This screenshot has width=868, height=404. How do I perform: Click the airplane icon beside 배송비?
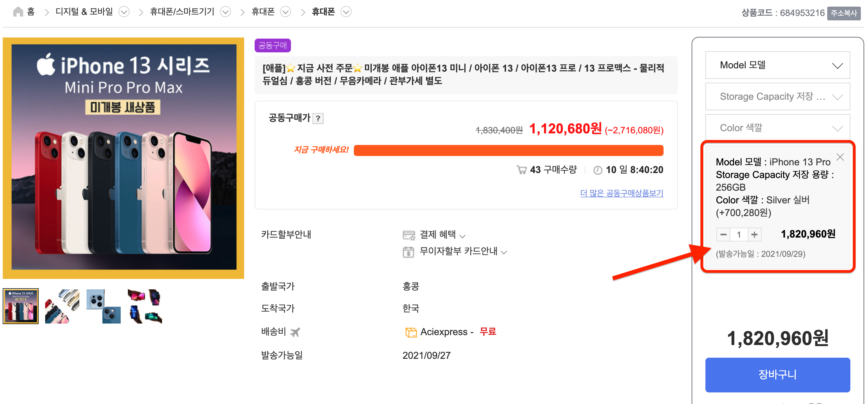click(295, 332)
